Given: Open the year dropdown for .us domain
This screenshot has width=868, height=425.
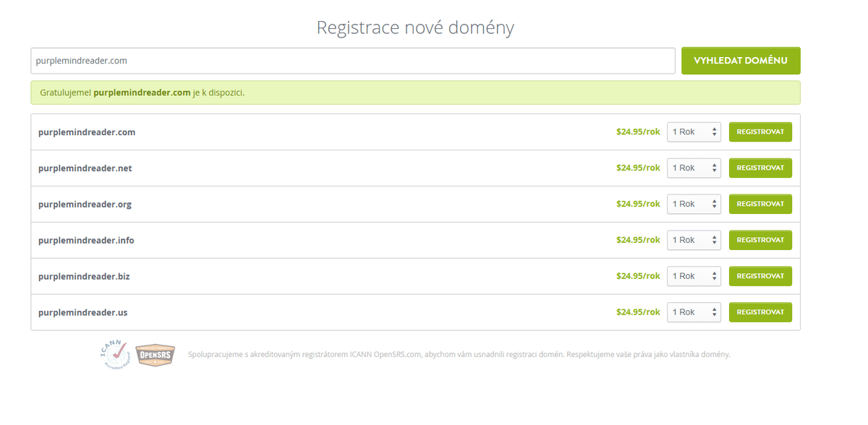Looking at the screenshot, I should point(694,312).
